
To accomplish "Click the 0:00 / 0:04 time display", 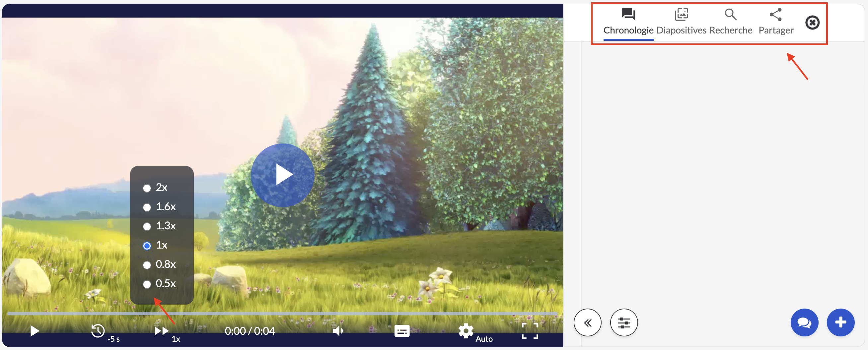I will click(250, 331).
